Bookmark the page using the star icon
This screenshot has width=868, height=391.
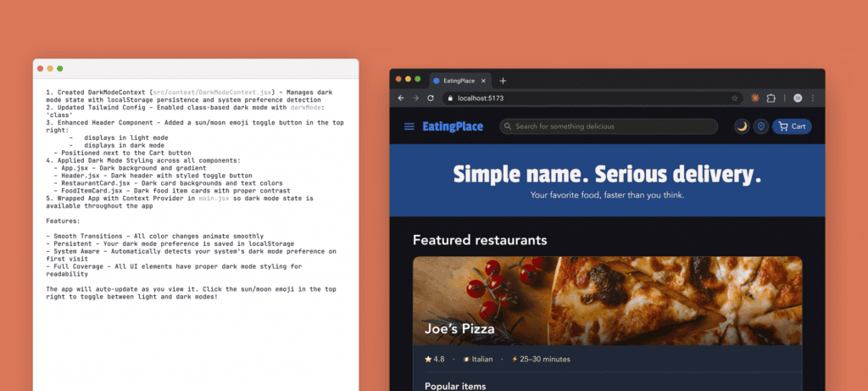(x=734, y=98)
